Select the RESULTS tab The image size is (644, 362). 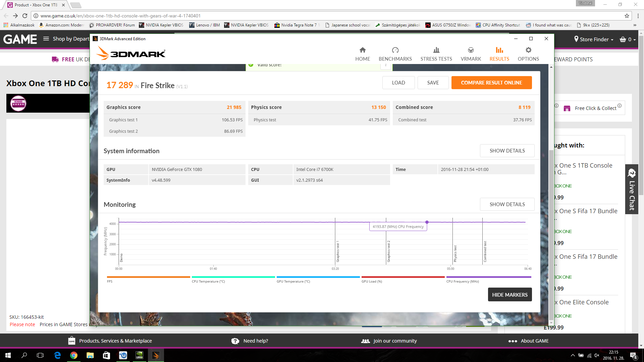point(499,54)
